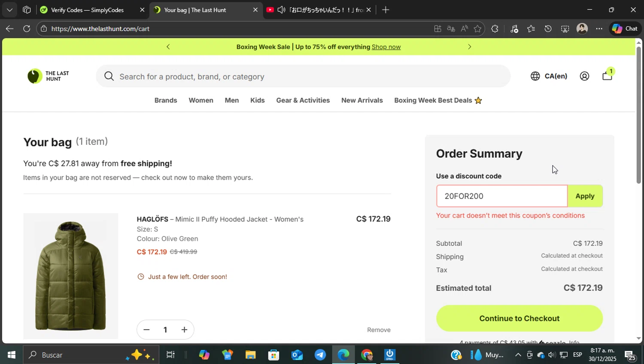The height and width of the screenshot is (364, 644).
Task: Open the Gear & Activities menu
Action: [x=303, y=100]
